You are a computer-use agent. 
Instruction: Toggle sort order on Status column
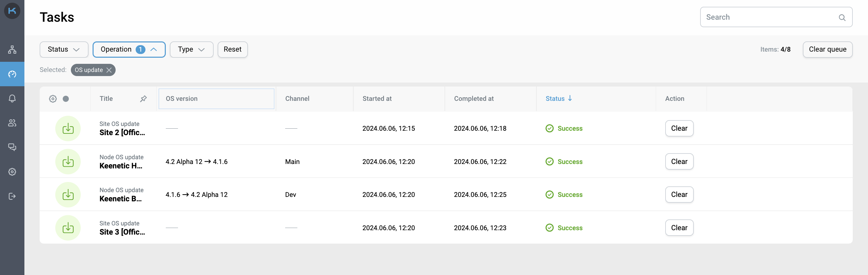click(x=558, y=98)
